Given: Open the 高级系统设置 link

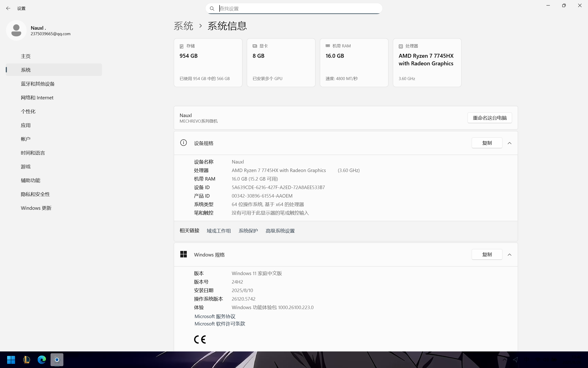Looking at the screenshot, I should pyautogui.click(x=280, y=231).
